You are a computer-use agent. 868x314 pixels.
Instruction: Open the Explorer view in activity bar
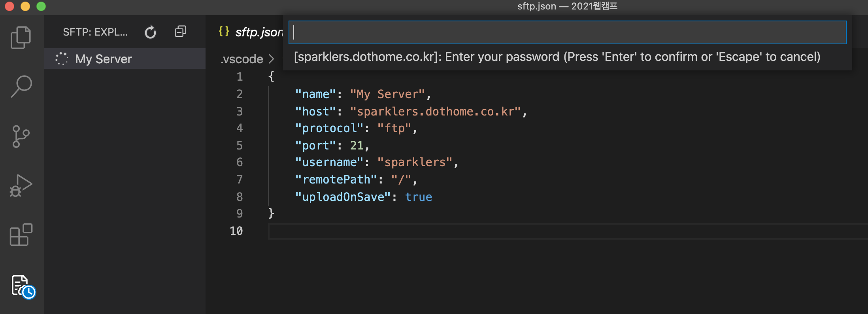pyautogui.click(x=21, y=38)
